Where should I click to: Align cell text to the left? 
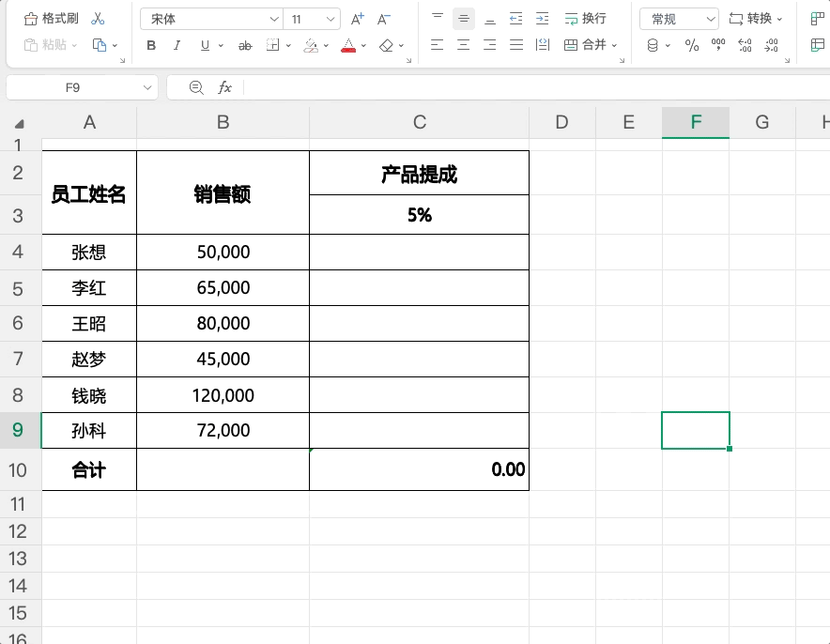pyautogui.click(x=437, y=45)
